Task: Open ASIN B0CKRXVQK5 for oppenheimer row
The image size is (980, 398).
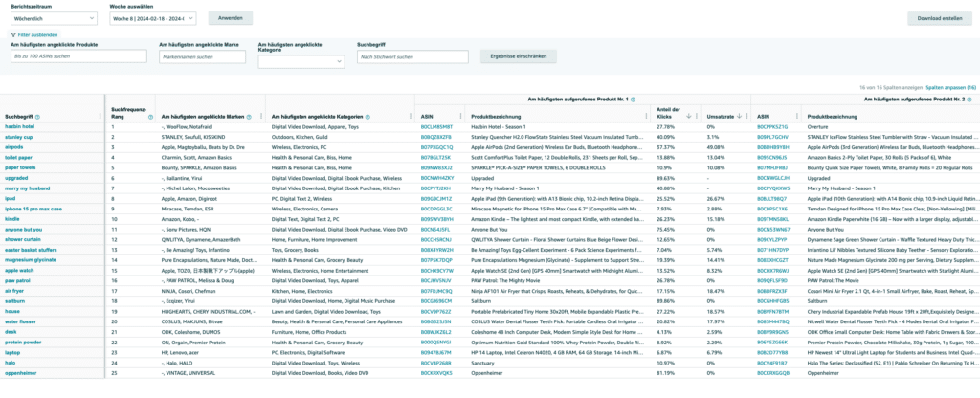Action: tap(436, 373)
